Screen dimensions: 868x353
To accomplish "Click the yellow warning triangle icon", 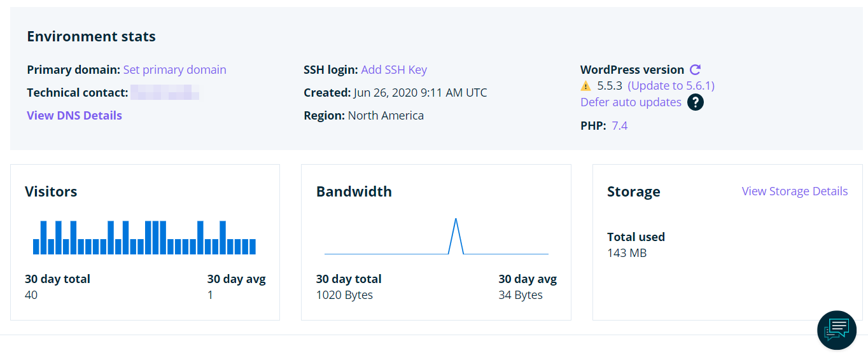I will pyautogui.click(x=585, y=86).
